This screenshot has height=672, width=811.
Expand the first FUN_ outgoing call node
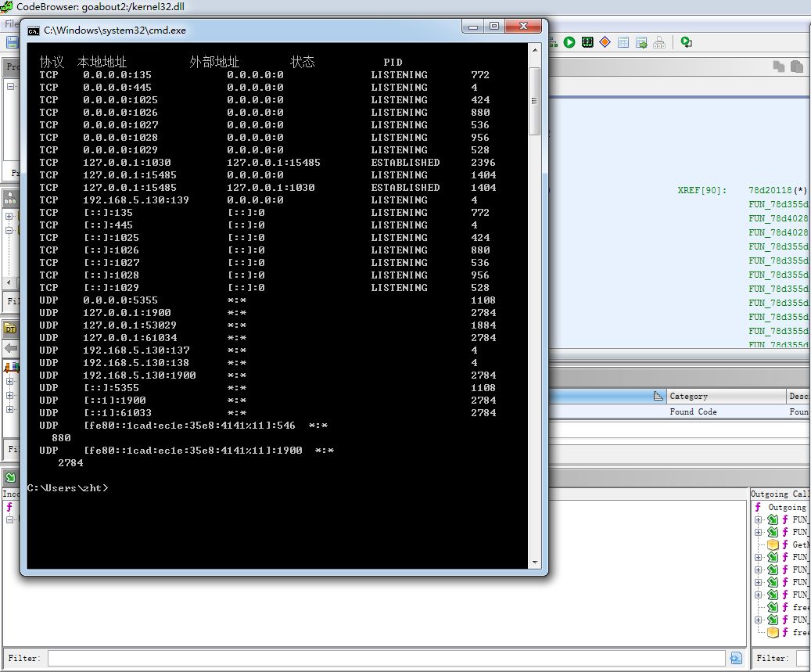click(759, 519)
